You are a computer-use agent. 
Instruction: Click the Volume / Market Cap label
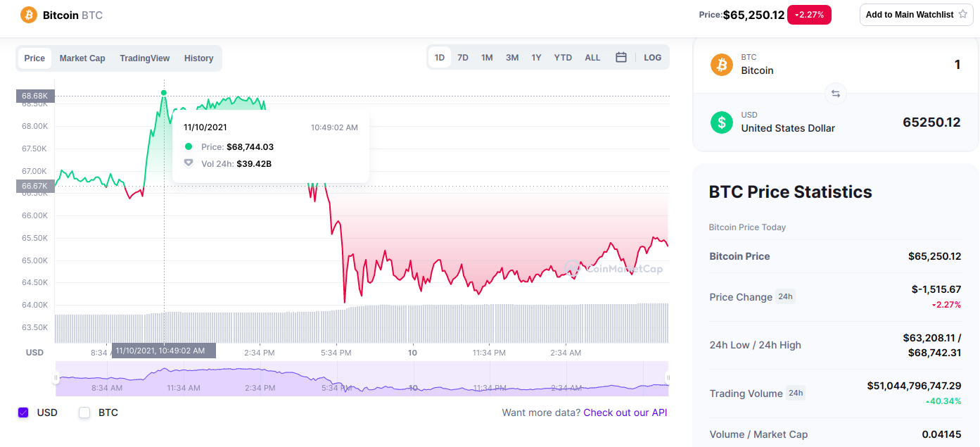click(758, 434)
